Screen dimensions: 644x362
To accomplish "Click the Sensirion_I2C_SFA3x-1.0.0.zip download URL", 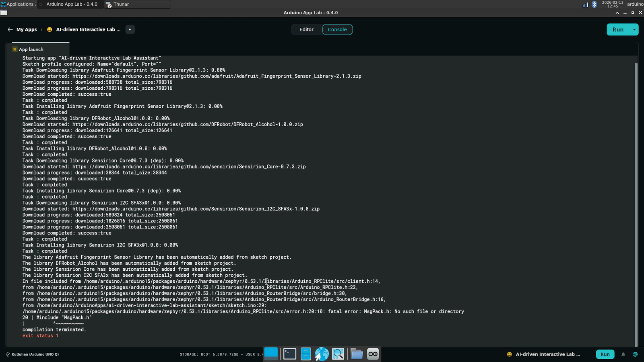I will [x=196, y=209].
